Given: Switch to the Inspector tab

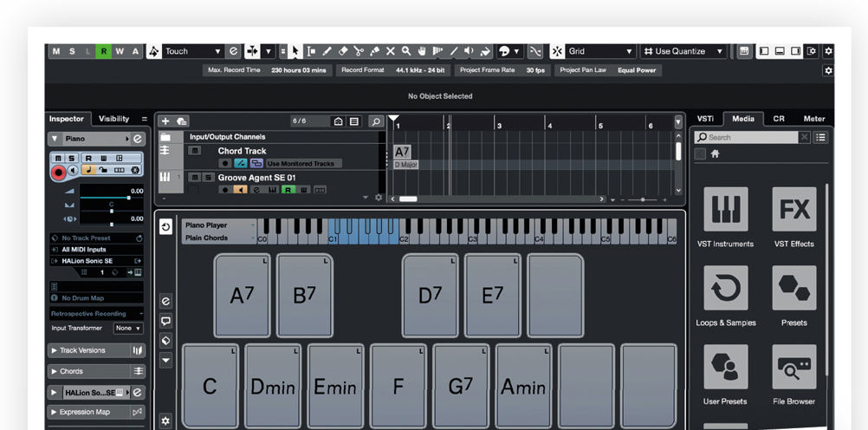Looking at the screenshot, I should pos(67,119).
